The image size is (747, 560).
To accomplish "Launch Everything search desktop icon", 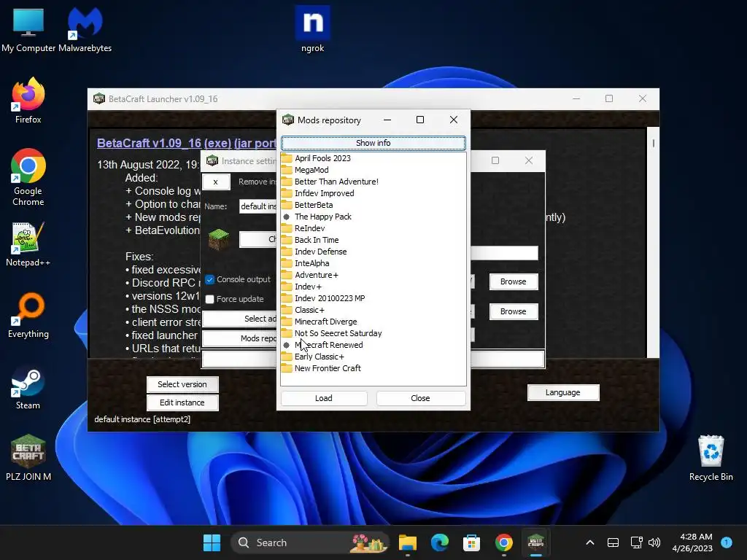I will point(28,316).
